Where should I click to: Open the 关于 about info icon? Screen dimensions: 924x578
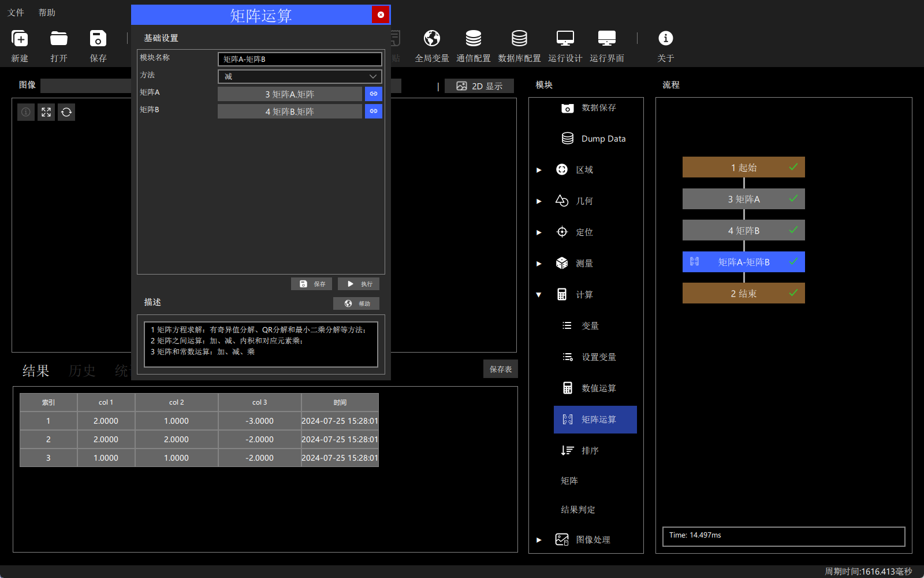pos(665,38)
